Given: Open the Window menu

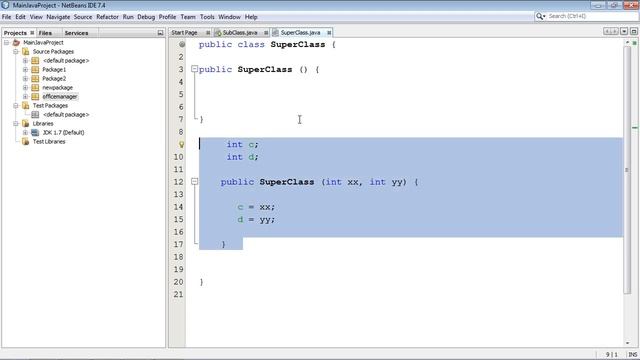Looking at the screenshot, I should pyautogui.click(x=229, y=17).
